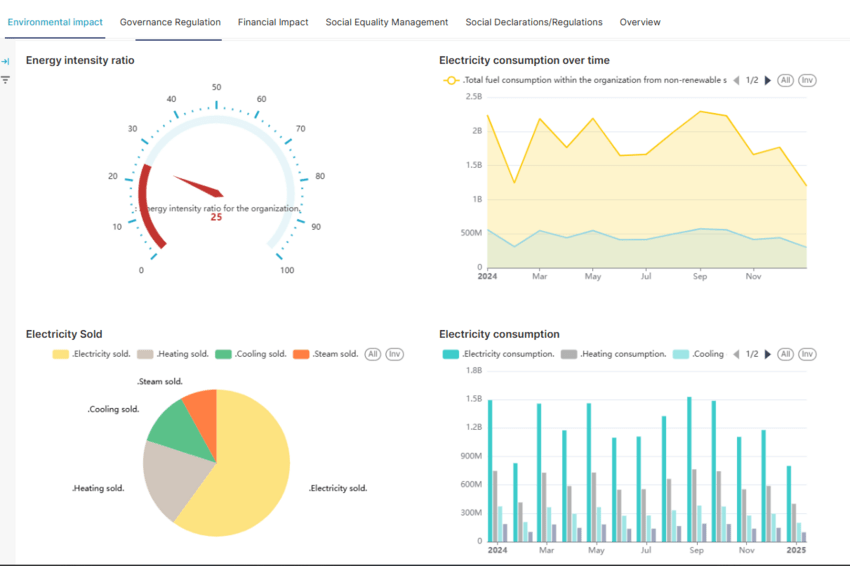The image size is (850, 566).
Task: Click All button in Electricity Sold legend
Action: pos(373,354)
